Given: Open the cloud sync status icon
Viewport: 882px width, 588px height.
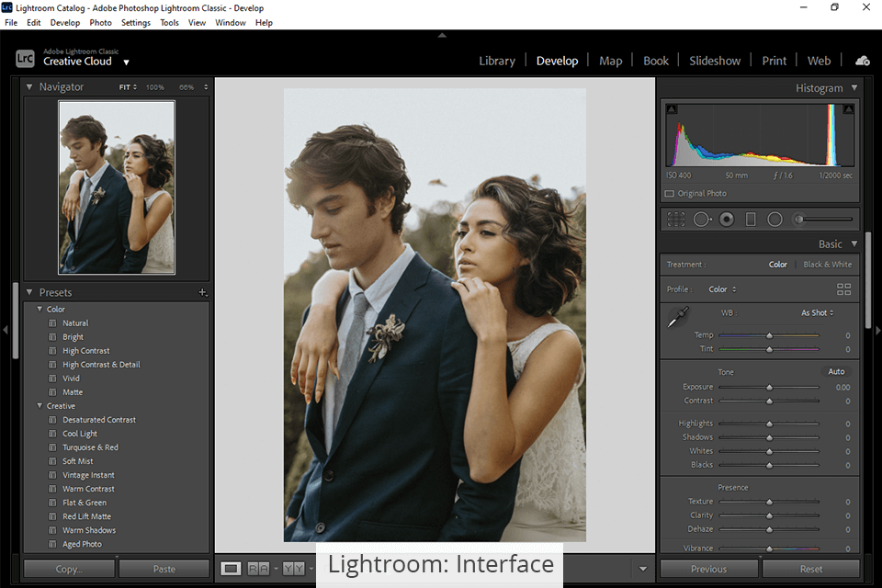Looking at the screenshot, I should [x=863, y=61].
